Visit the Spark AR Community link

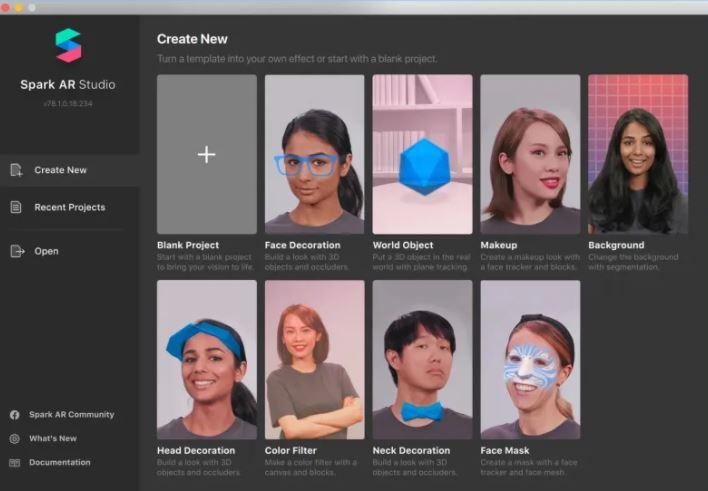click(x=71, y=414)
